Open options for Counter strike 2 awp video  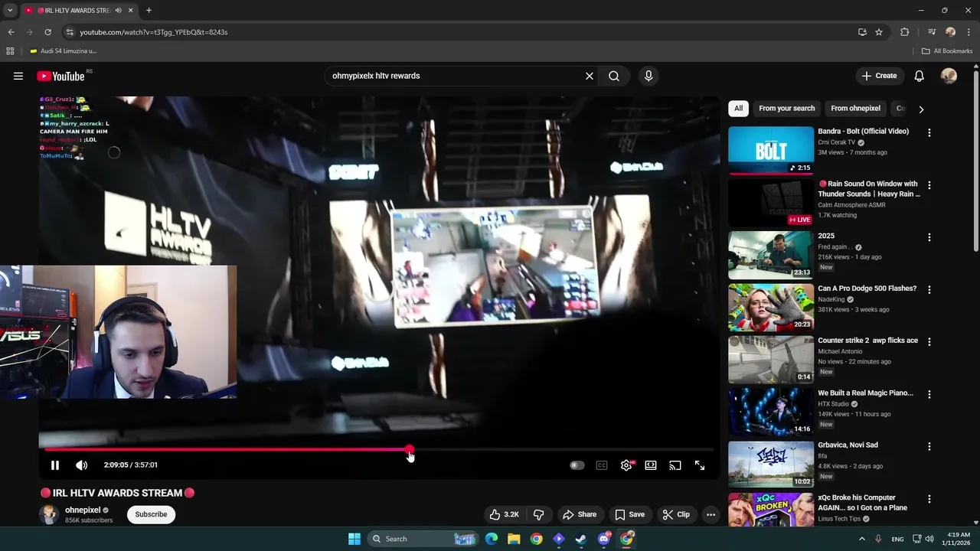tap(929, 342)
